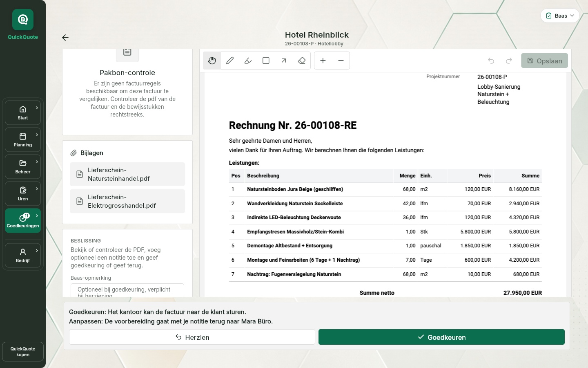The image size is (588, 368).
Task: Go back with the left arrow
Action: 65,38
